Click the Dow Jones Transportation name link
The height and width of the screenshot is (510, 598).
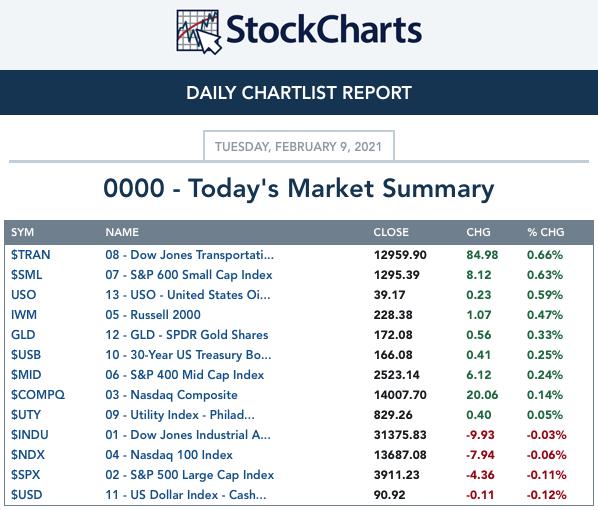[190, 255]
